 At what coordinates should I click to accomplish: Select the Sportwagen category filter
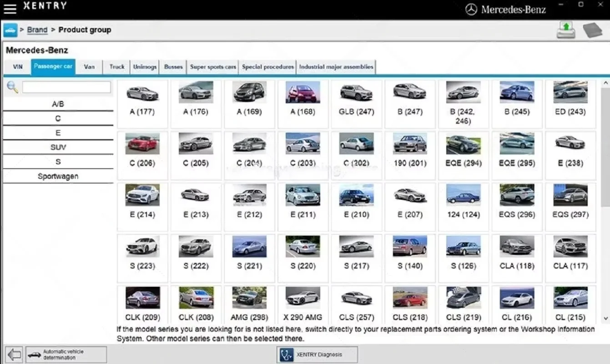pyautogui.click(x=58, y=177)
